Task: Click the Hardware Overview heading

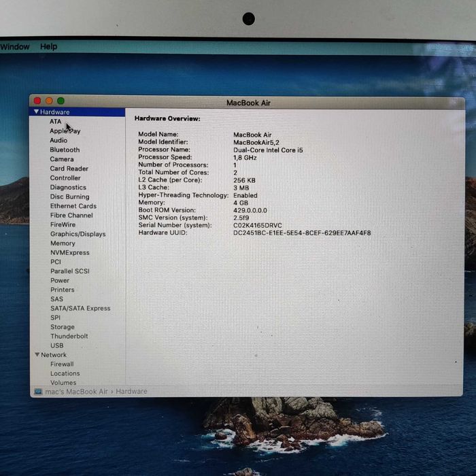Action: click(167, 118)
